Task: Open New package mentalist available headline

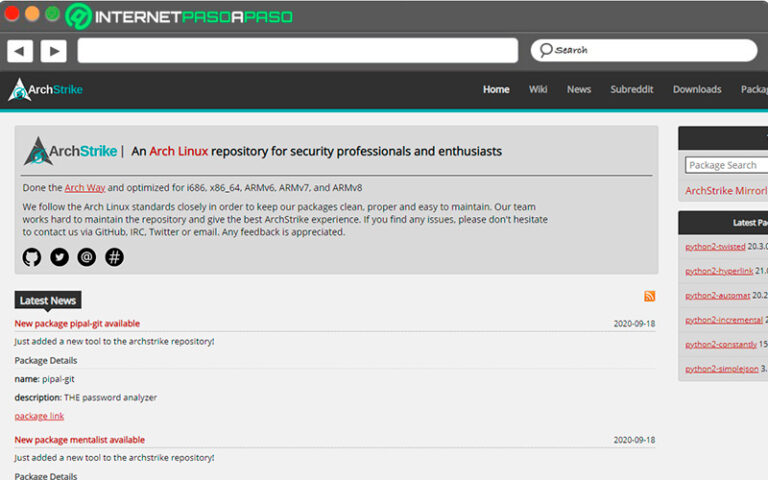Action: (x=79, y=440)
